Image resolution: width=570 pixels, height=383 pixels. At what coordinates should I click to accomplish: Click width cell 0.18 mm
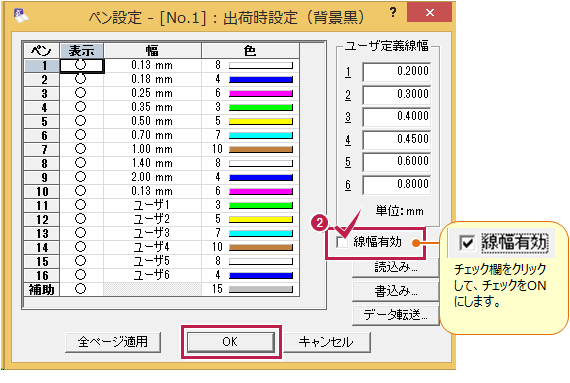(152, 79)
